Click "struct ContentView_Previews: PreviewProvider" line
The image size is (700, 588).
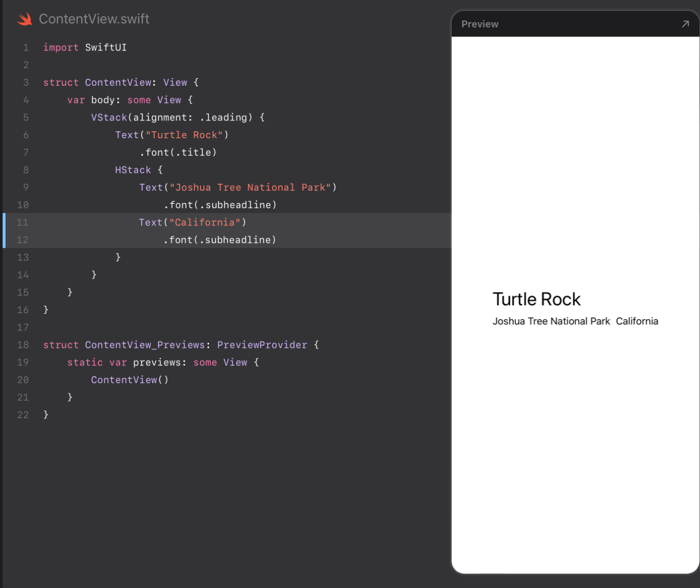click(181, 345)
